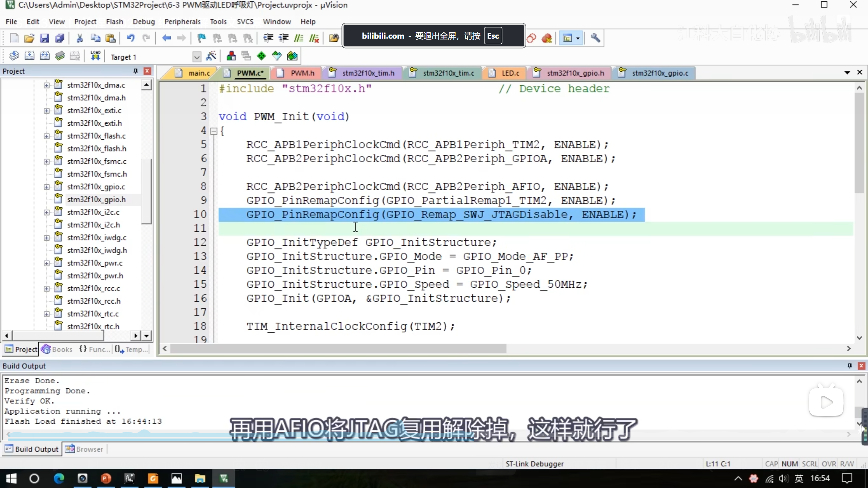Toggle bookmark flag icon in toolbar
The height and width of the screenshot is (488, 868).
click(x=201, y=38)
